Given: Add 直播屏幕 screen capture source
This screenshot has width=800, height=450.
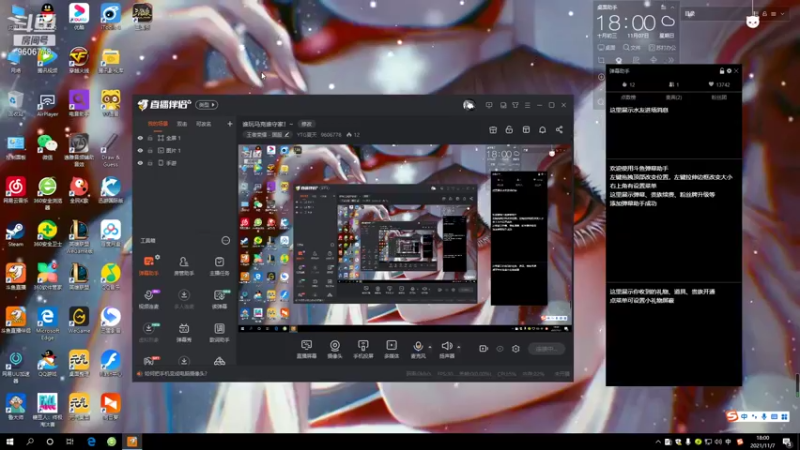Looking at the screenshot, I should (307, 349).
